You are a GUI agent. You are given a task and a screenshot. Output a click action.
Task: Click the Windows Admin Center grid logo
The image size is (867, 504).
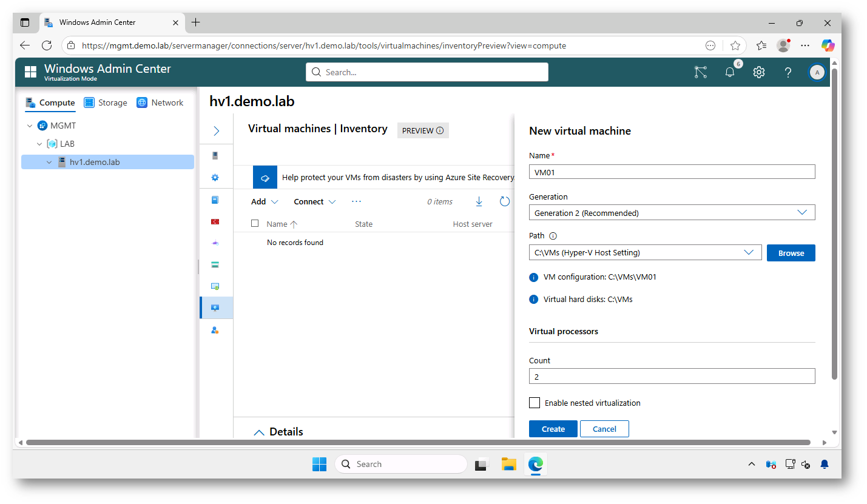coord(30,72)
